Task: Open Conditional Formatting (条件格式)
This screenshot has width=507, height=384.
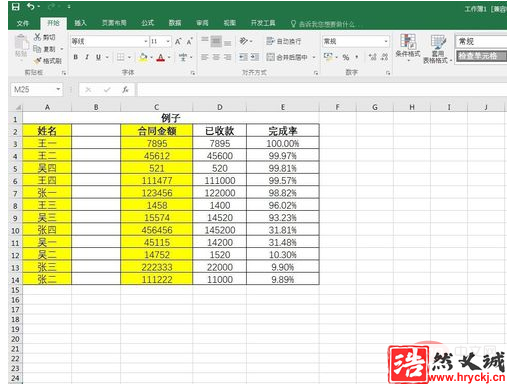Action: 408,48
